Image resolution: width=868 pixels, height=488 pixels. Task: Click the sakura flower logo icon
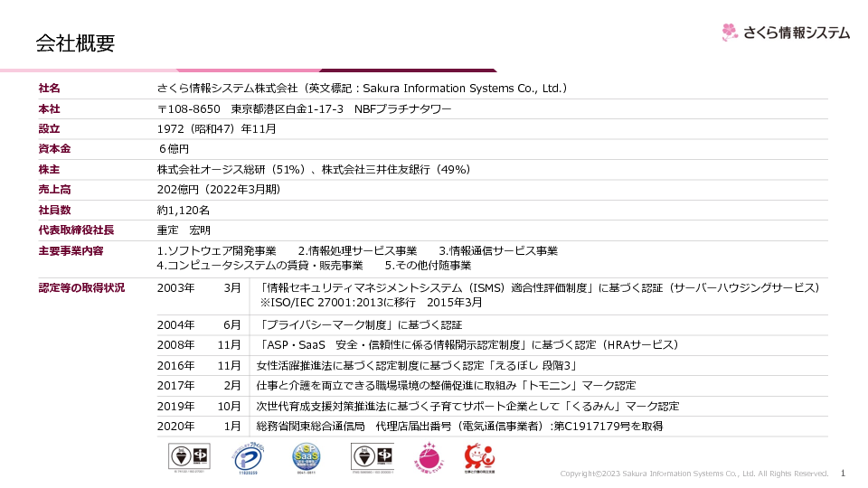click(x=731, y=33)
